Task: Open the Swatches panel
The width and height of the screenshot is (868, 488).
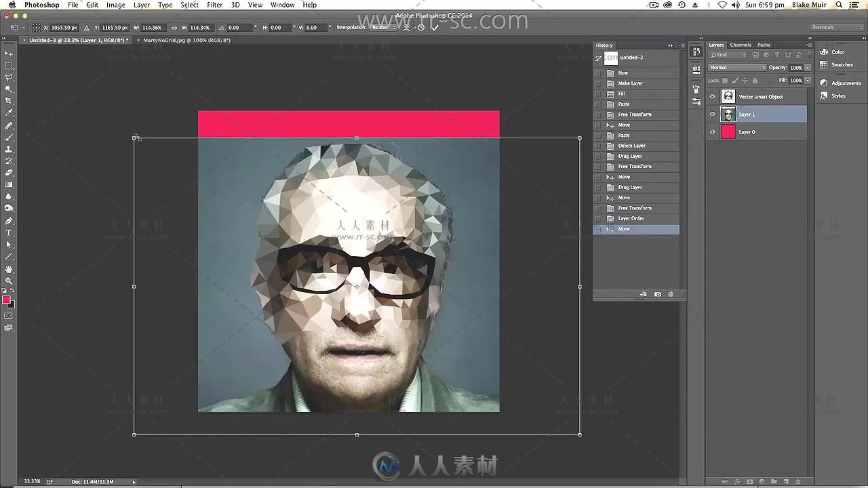Action: [837, 65]
